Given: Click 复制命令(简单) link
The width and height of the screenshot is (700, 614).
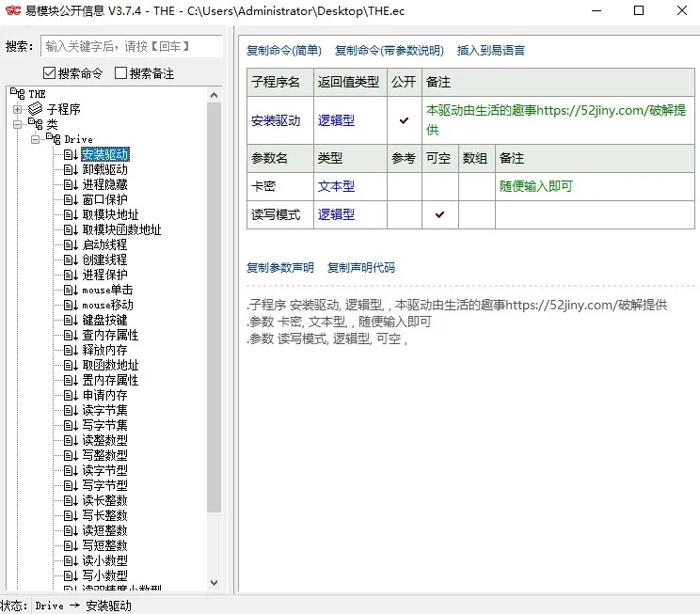Looking at the screenshot, I should coord(284,51).
